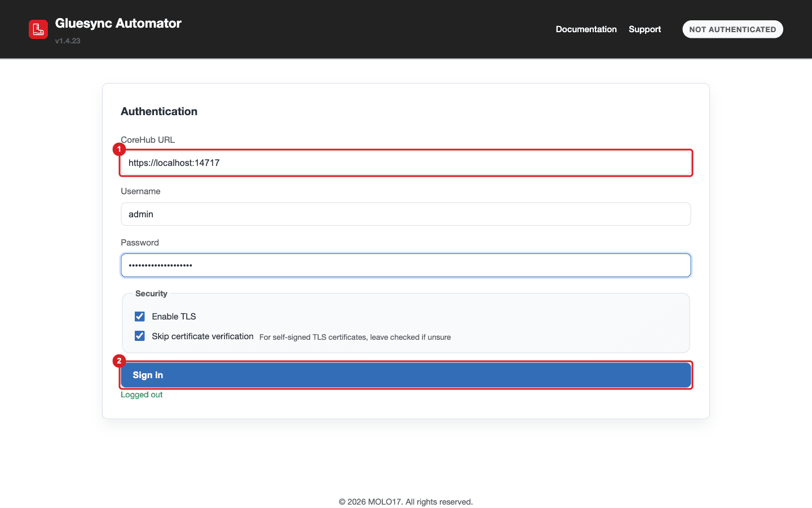Click the Security group label

151,294
